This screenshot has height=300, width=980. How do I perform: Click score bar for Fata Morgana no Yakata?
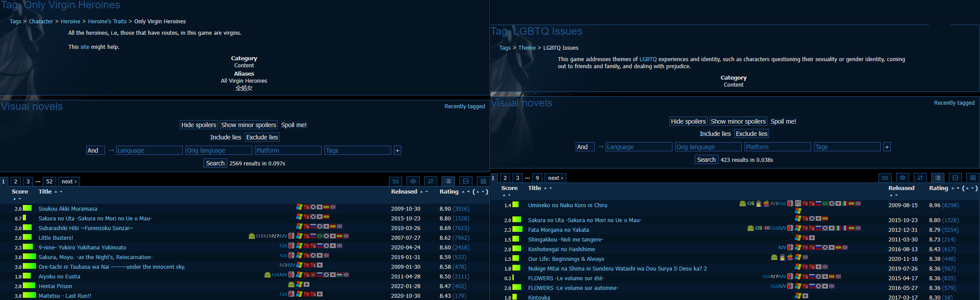pyautogui.click(x=517, y=229)
